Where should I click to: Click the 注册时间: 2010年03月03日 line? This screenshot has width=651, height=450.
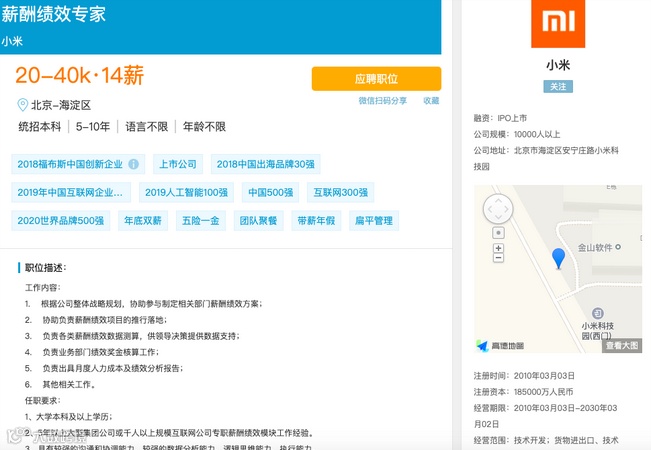point(524,376)
